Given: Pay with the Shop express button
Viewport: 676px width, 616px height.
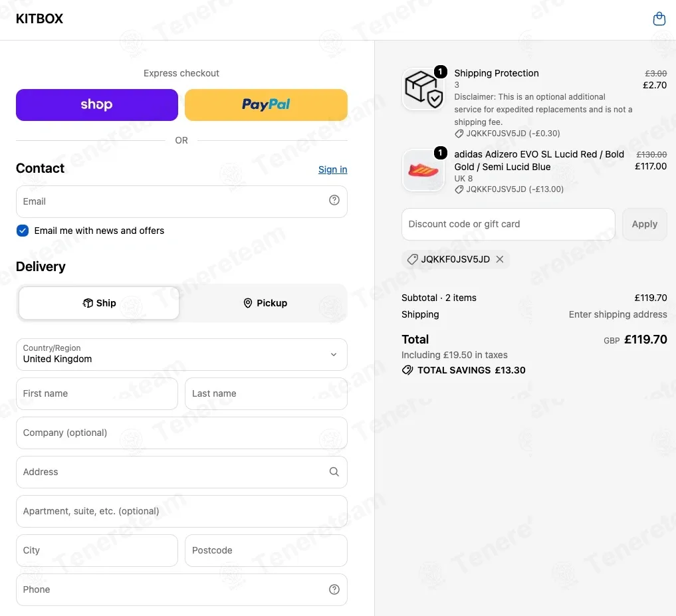Looking at the screenshot, I should [97, 105].
